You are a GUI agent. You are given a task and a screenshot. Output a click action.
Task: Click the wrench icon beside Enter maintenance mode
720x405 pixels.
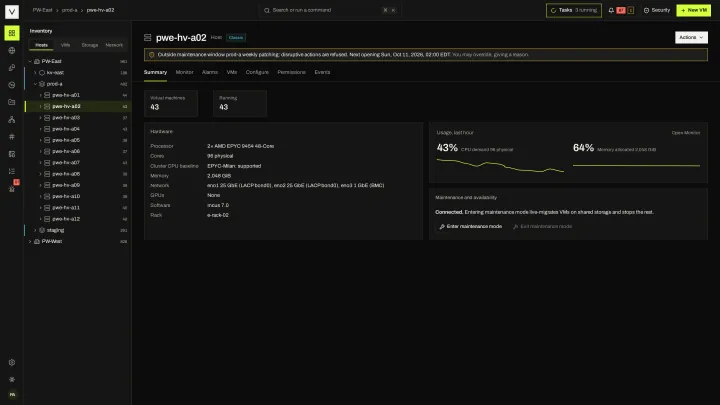[x=442, y=226]
